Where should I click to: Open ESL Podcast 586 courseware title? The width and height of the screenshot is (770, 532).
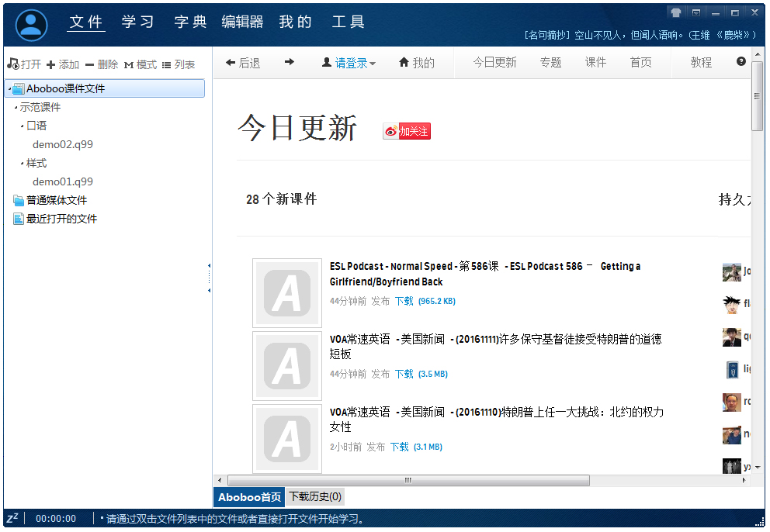tap(484, 274)
